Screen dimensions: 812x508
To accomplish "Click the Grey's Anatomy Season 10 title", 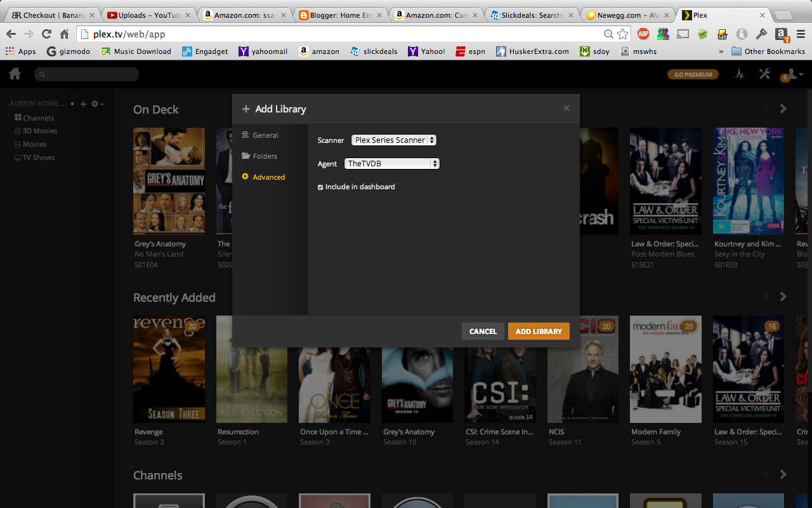I will (x=409, y=432).
